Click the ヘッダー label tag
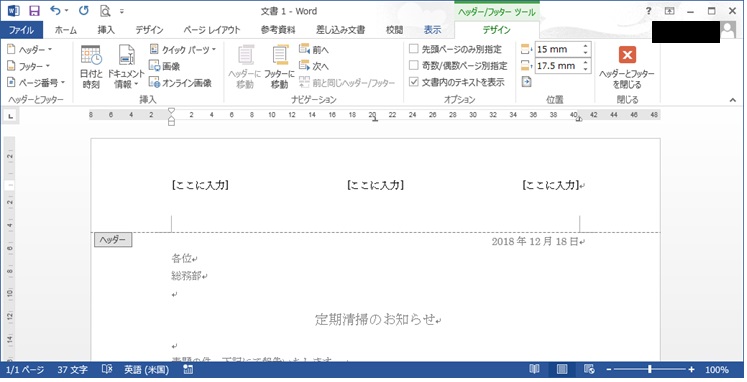This screenshot has height=382, width=747. 113,240
